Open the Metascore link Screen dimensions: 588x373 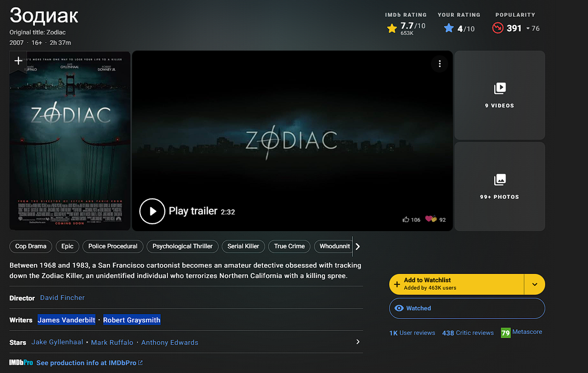(x=527, y=332)
